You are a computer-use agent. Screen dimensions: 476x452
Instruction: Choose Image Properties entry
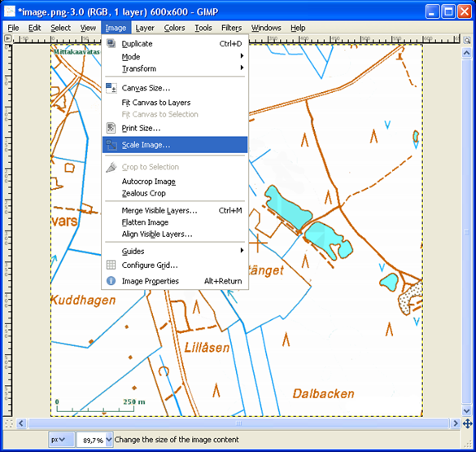pos(175,281)
